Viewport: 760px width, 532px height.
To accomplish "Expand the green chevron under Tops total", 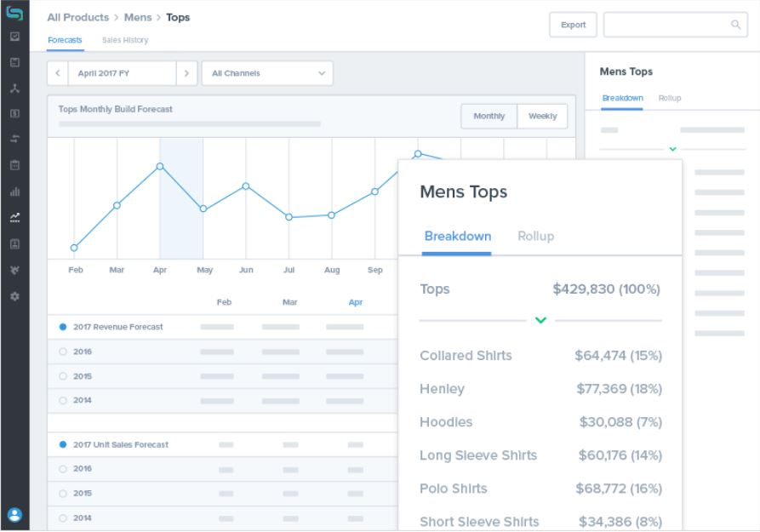I will tap(540, 320).
